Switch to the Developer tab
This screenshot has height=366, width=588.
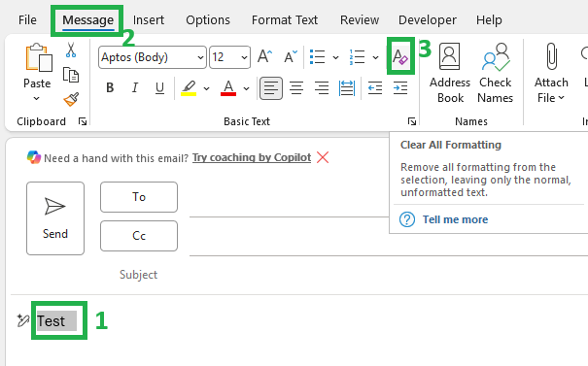427,19
